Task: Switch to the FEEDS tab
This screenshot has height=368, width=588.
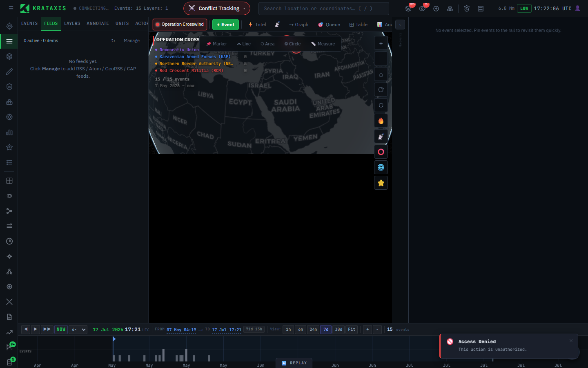Action: (x=51, y=24)
